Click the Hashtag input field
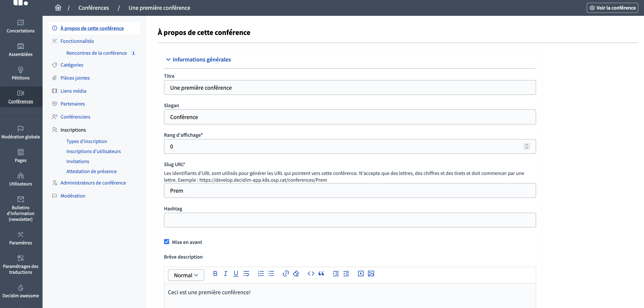This screenshot has width=644, height=308. [350, 220]
